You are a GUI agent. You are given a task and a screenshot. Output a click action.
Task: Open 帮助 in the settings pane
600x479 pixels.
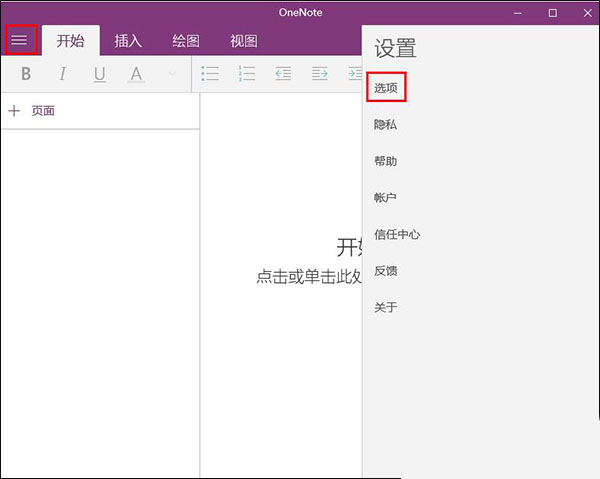click(385, 161)
